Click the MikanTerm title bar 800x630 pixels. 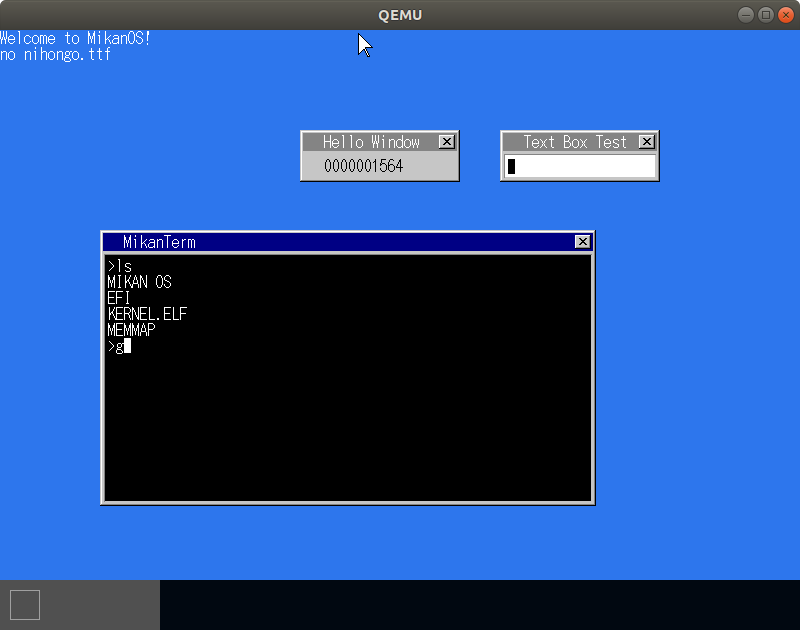(347, 242)
